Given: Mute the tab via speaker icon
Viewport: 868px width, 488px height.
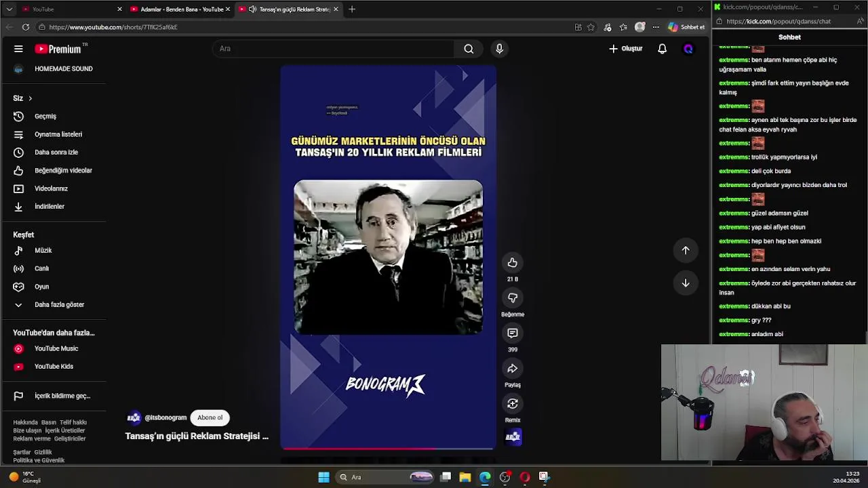Looking at the screenshot, I should coord(252,9).
